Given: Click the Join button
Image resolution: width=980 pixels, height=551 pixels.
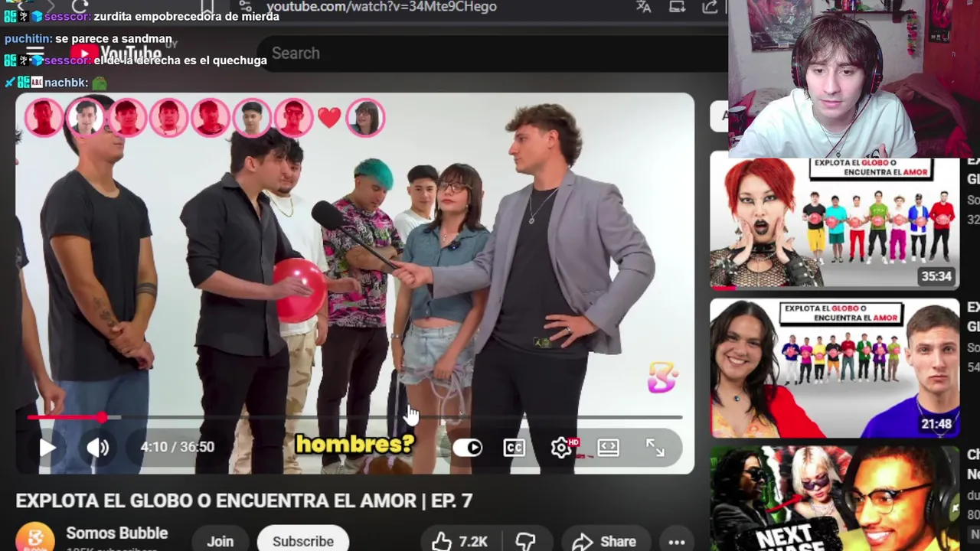Looking at the screenshot, I should click(x=220, y=540).
